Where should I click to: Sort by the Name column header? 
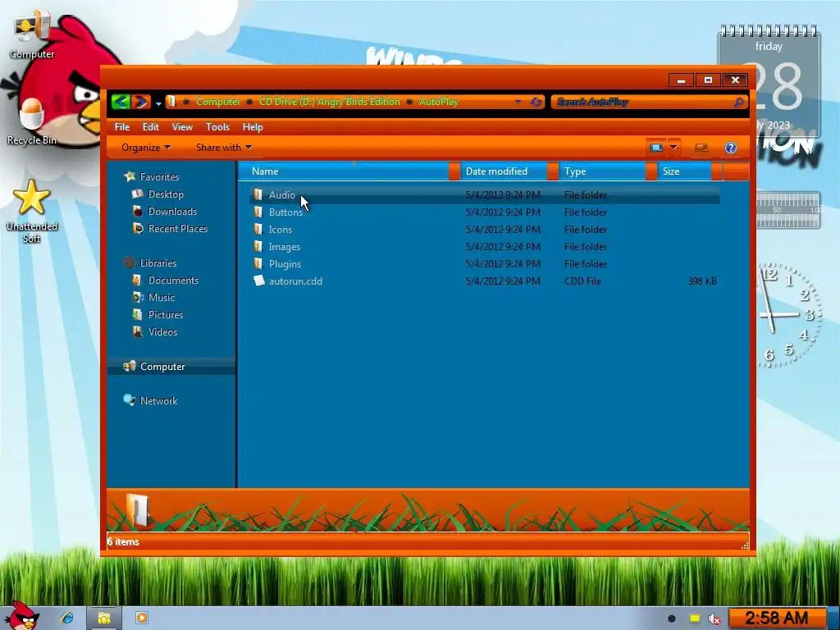(343, 171)
